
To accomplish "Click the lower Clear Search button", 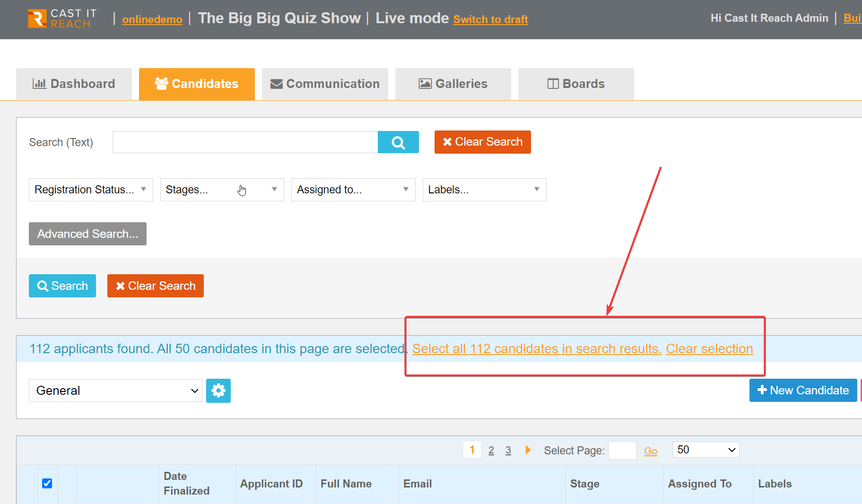I will coord(156,286).
